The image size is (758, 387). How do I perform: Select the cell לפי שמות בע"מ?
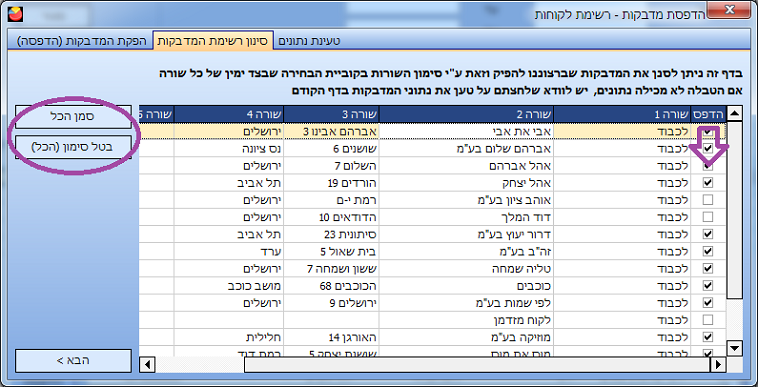(466, 303)
